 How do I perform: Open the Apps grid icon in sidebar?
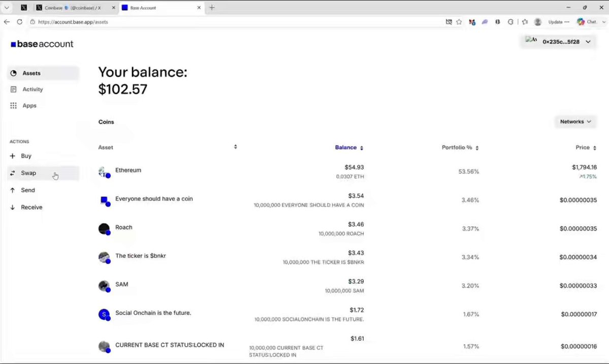tap(14, 106)
